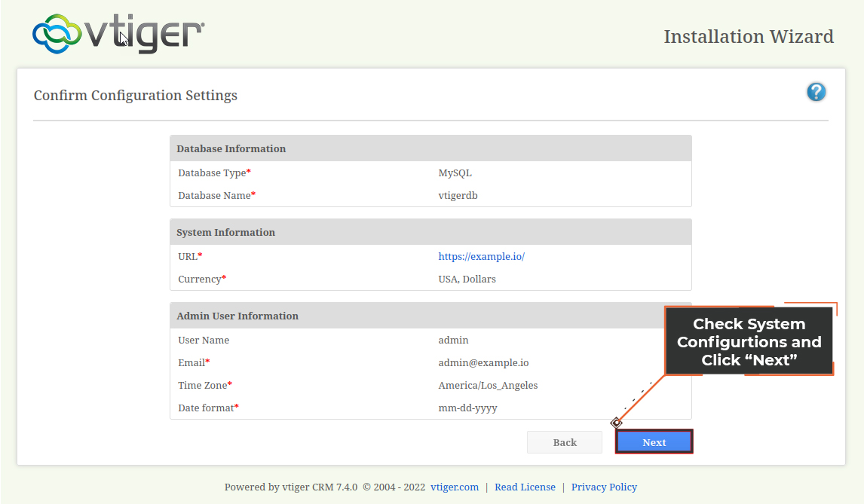
Task: Go back with the Back button
Action: [565, 442]
